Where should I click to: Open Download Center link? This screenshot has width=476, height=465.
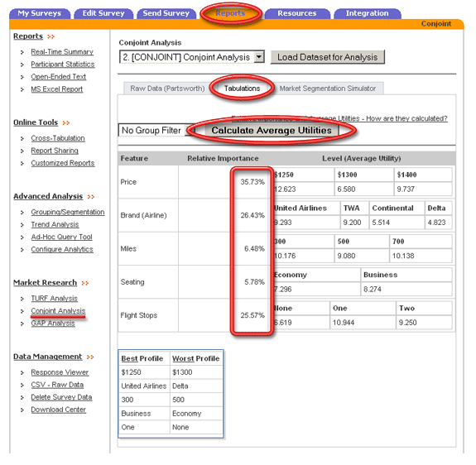tap(58, 410)
